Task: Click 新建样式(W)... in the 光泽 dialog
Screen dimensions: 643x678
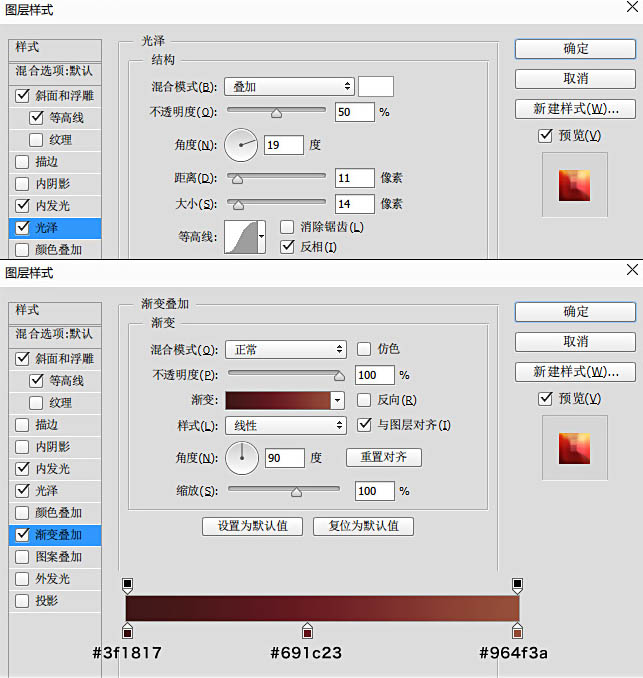Action: tap(575, 109)
